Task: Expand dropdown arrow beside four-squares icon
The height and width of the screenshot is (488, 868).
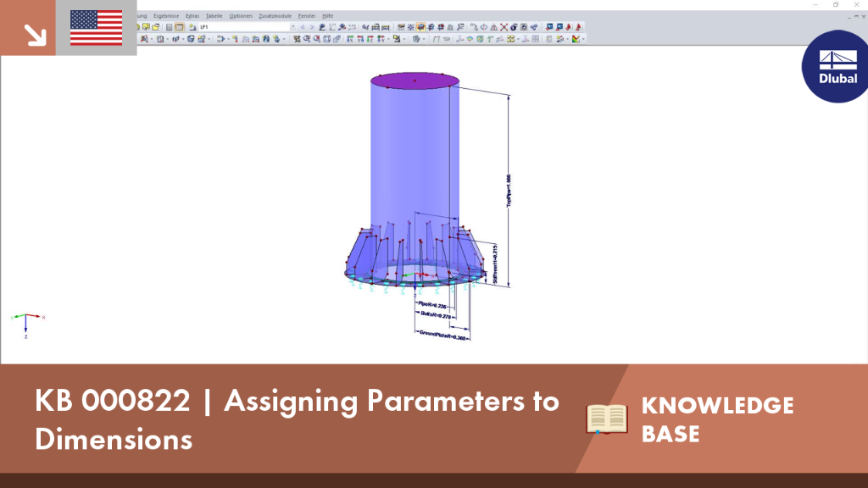Action: point(518,39)
